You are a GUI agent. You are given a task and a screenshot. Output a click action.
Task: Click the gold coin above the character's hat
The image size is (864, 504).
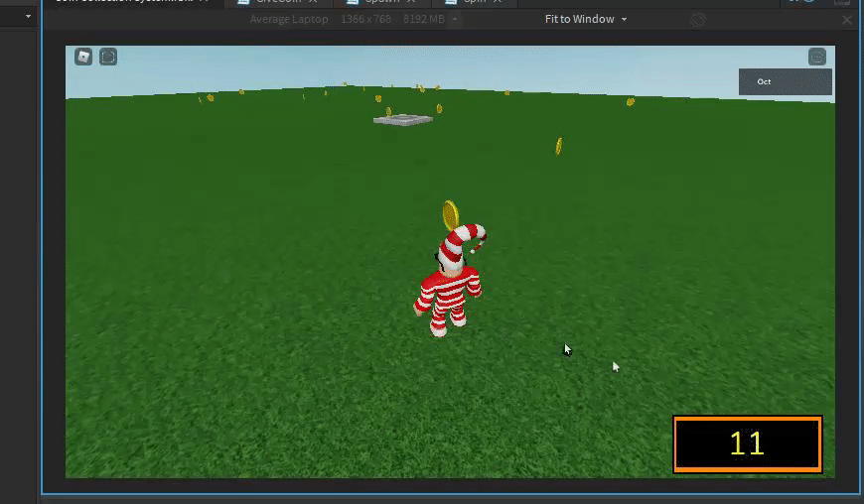(451, 214)
